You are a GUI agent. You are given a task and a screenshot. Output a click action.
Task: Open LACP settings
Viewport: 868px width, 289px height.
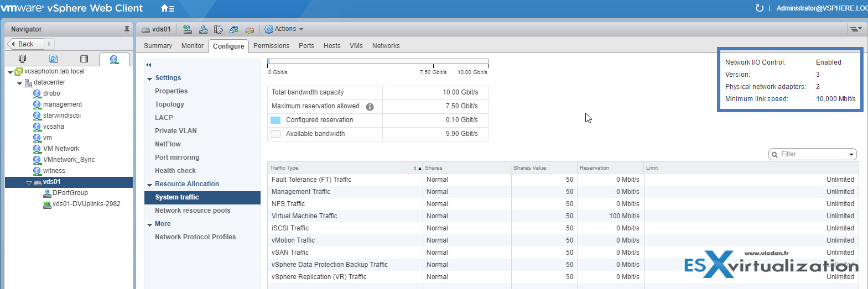pos(164,118)
